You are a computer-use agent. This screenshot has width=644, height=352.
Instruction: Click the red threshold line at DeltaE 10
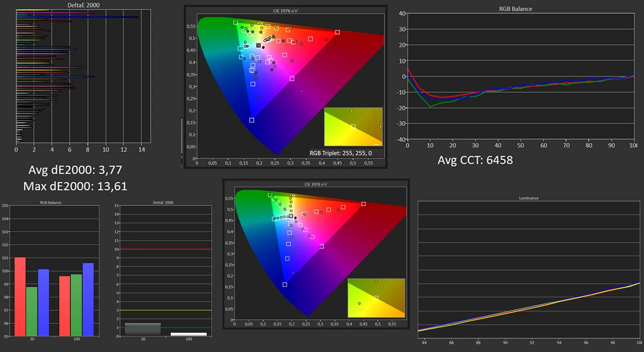click(165, 249)
